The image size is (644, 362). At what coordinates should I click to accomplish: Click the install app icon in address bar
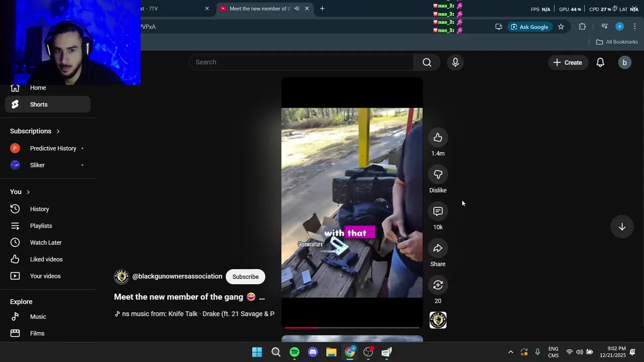click(x=499, y=27)
